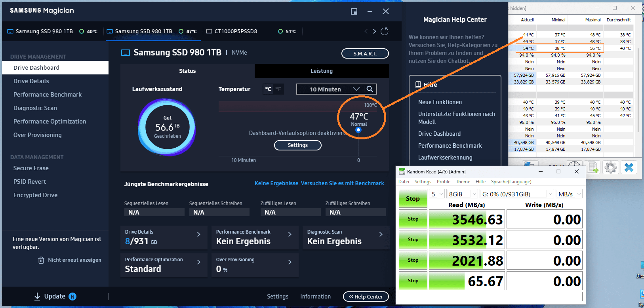Open Performance Optimization card arrow showing Standard

coord(198,262)
